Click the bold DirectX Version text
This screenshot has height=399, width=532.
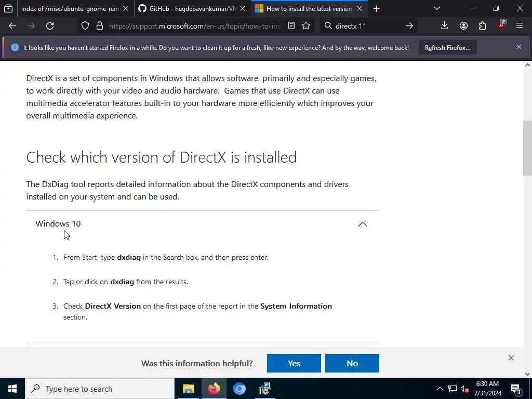click(x=113, y=306)
